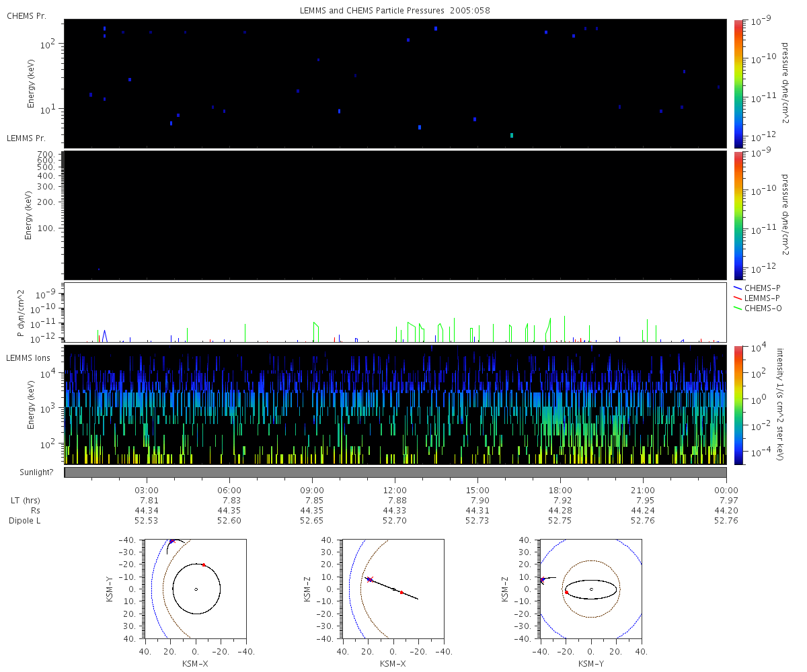Click the 12:00 time axis label
Image resolution: width=807 pixels, height=672 pixels.
pyautogui.click(x=395, y=490)
